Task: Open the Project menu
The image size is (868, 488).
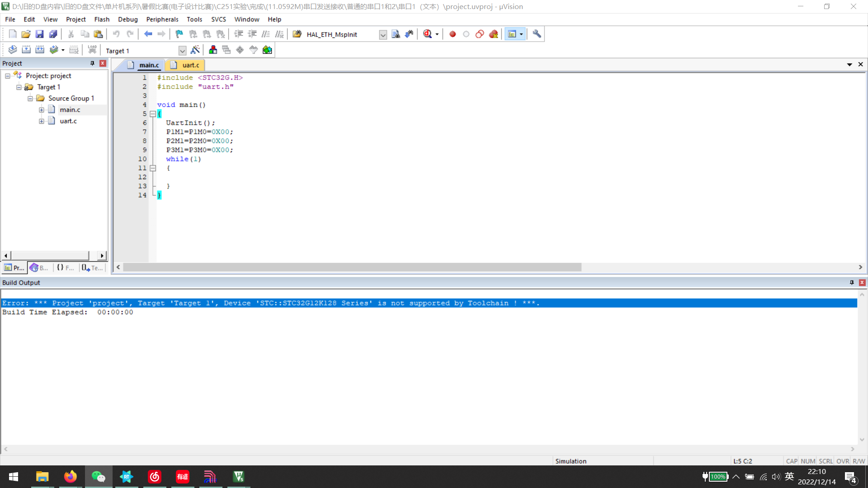Action: 75,19
